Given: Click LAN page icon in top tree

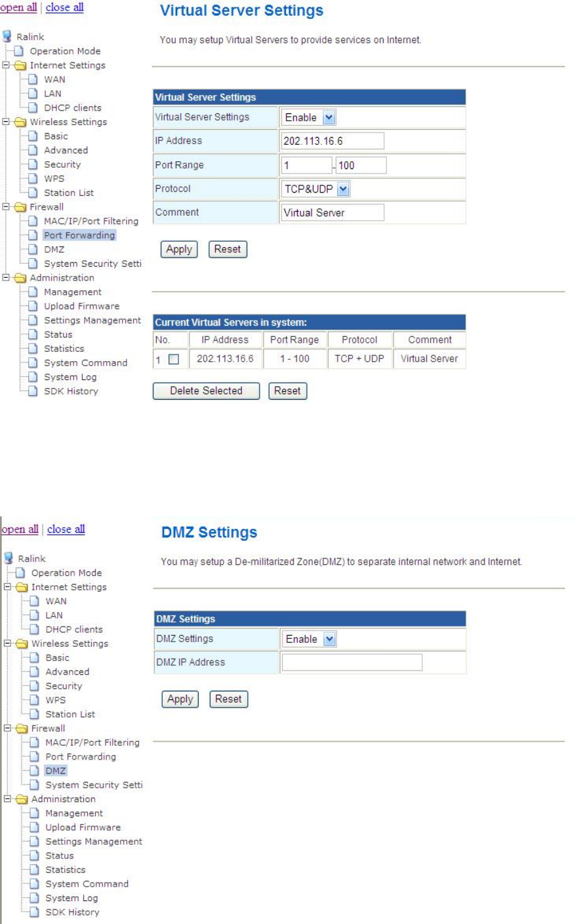Looking at the screenshot, I should pos(33,94).
